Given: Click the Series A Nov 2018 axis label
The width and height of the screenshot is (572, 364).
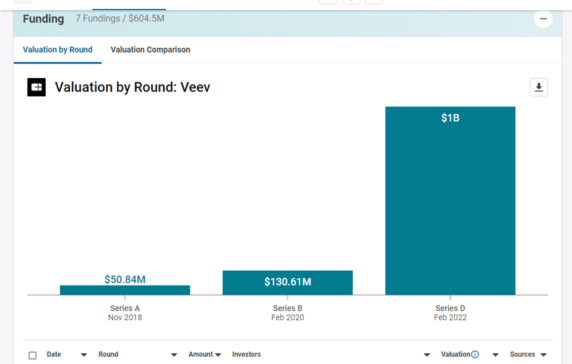Looking at the screenshot, I should [125, 313].
